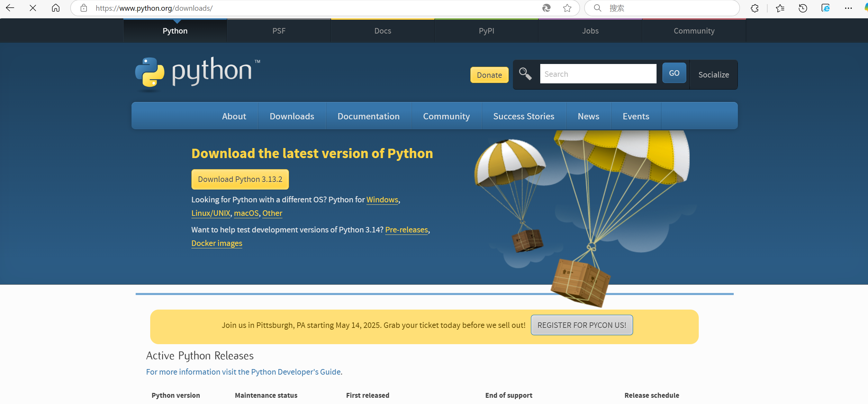The width and height of the screenshot is (868, 404).
Task: Expand the Socialize menu
Action: [x=713, y=75]
